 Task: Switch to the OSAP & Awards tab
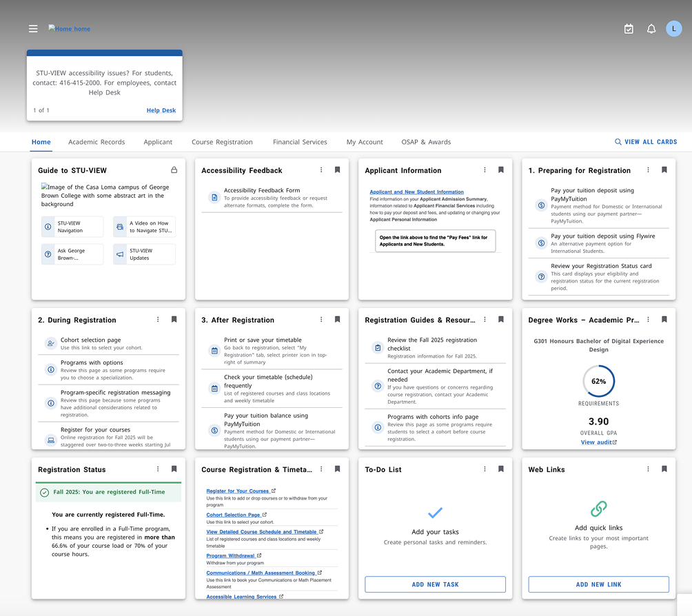[426, 142]
